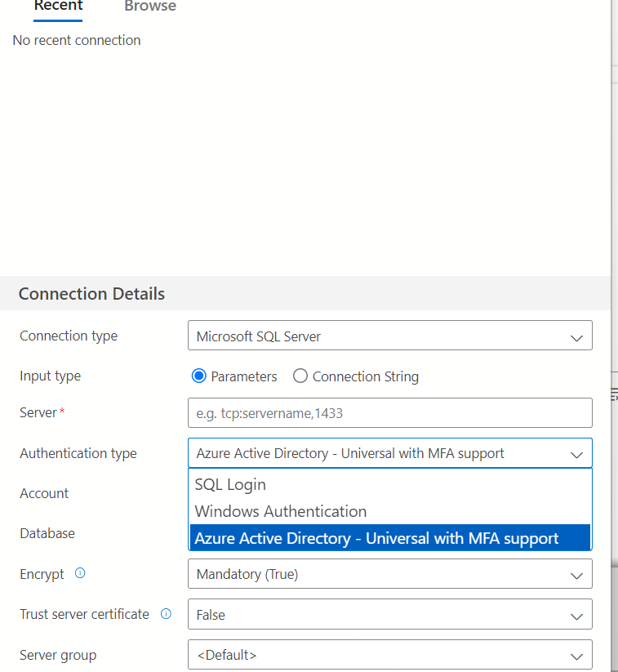Show info about the Encrypt setting
Image resolution: width=618 pixels, height=672 pixels.
coord(80,573)
